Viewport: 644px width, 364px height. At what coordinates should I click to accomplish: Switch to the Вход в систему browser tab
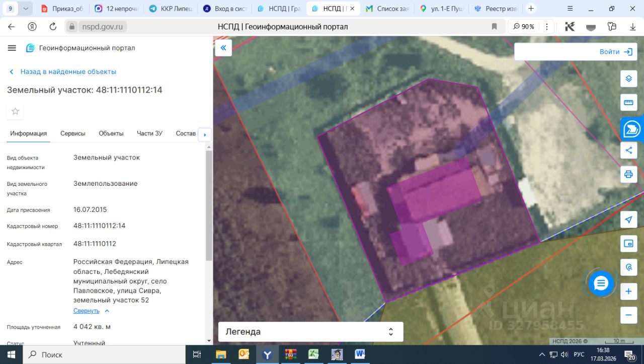point(224,9)
